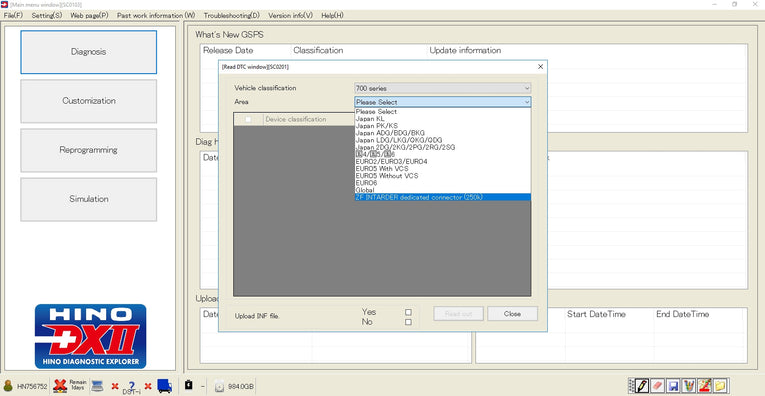Screen dimensions: 765x396
Task: Open Past work information(W) menu
Action: tap(156, 15)
